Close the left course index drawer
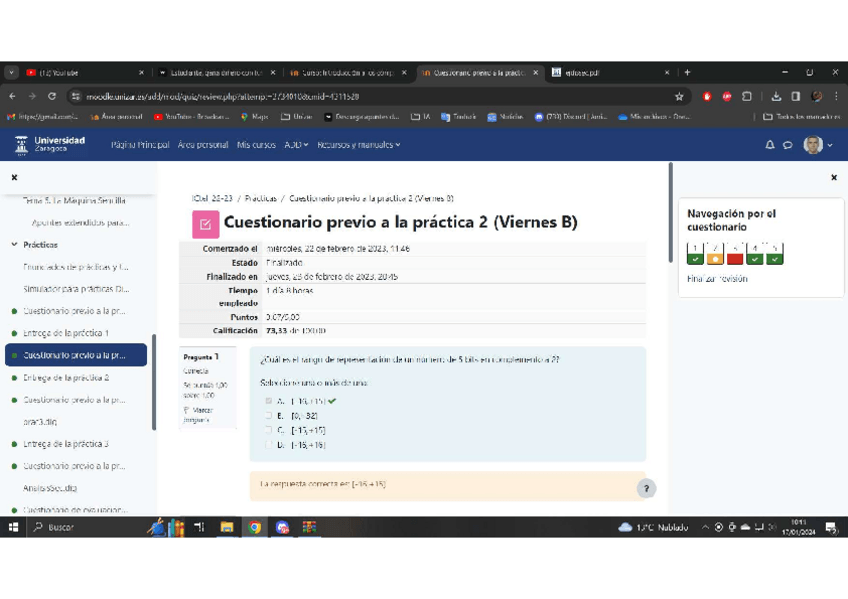This screenshot has width=848, height=599. pos(14,177)
